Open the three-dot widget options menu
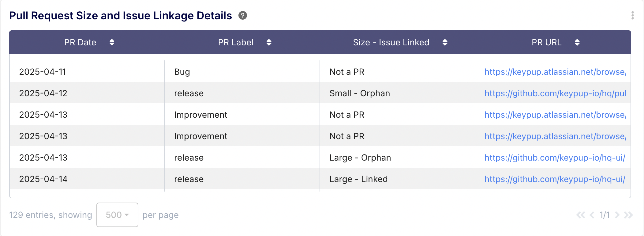Viewport: 644px width, 236px height. click(632, 15)
